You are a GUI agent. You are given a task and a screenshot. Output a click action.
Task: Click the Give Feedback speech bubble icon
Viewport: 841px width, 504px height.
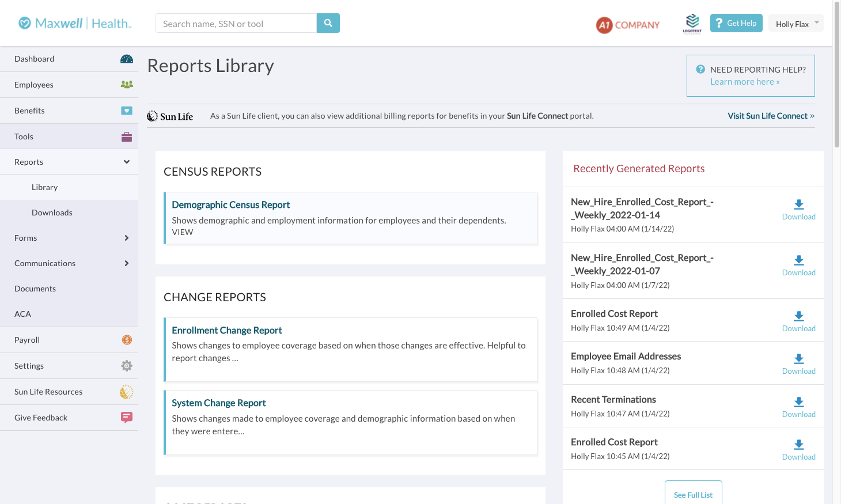click(x=127, y=418)
